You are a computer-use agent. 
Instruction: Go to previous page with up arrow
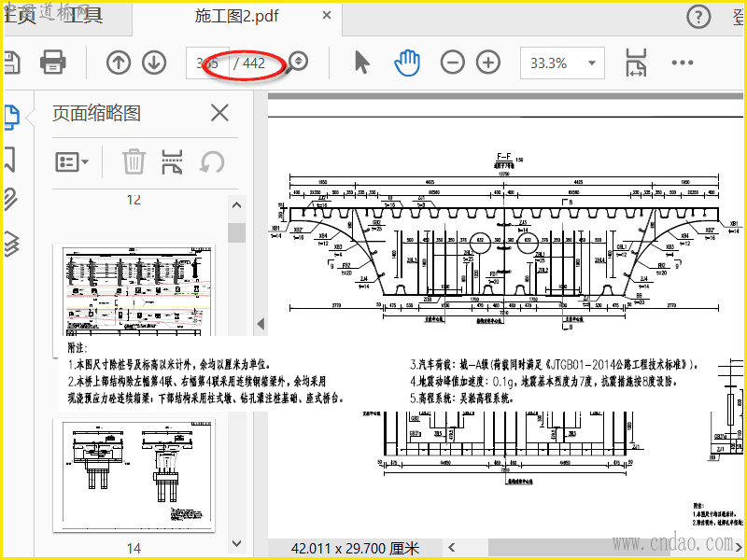pyautogui.click(x=119, y=63)
